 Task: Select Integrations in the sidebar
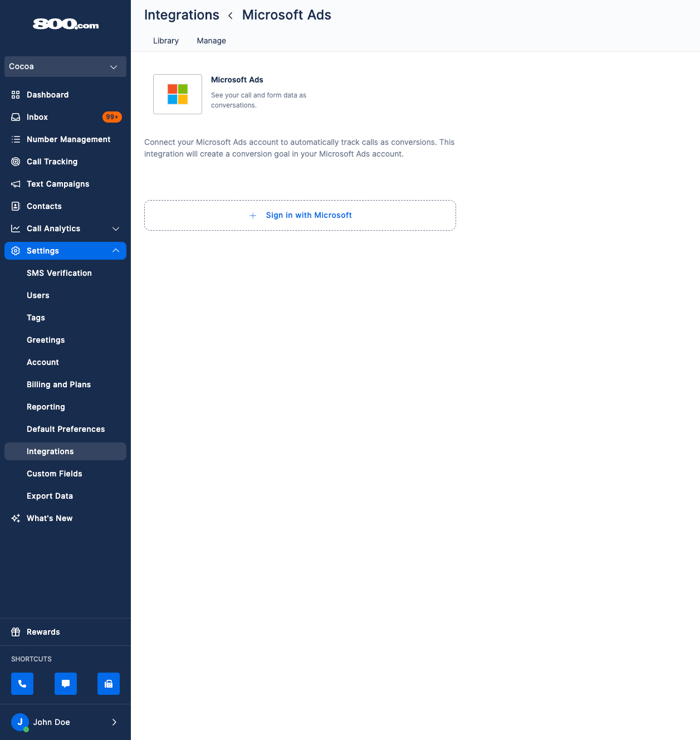(65, 451)
